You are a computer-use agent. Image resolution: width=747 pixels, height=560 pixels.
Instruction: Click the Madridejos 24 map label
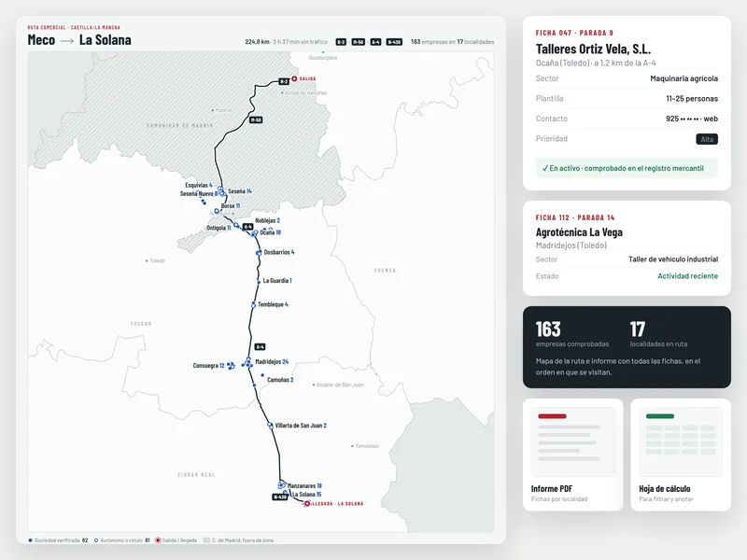tap(272, 362)
